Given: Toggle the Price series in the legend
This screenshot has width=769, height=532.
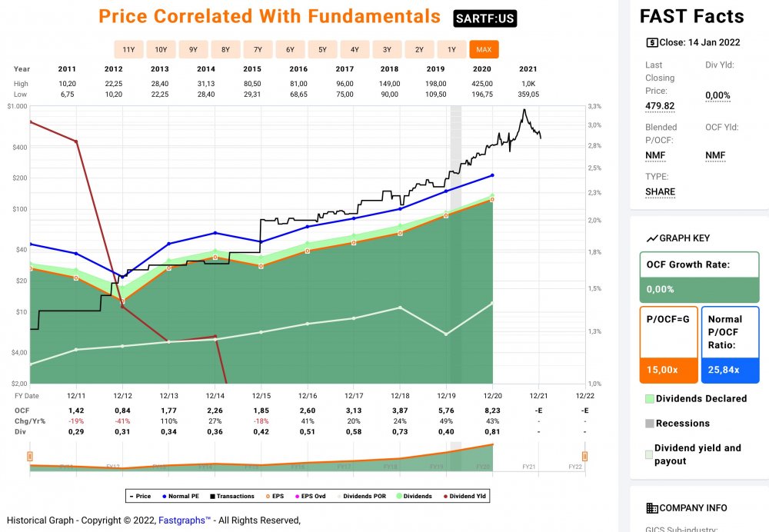Looking at the screenshot, I should click(138, 496).
